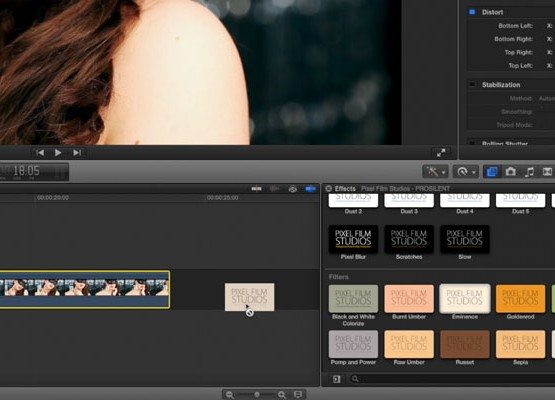Zoom out the timeline with minus magnifier
The width and height of the screenshot is (555, 400).
point(230,394)
